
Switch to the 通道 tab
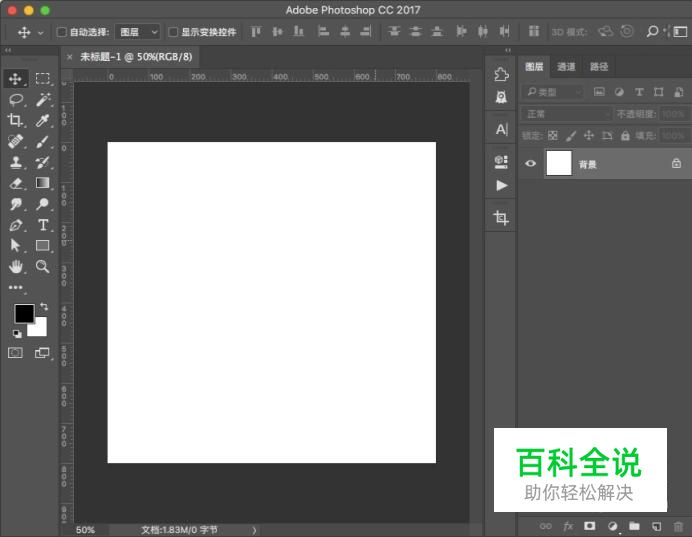(x=566, y=67)
